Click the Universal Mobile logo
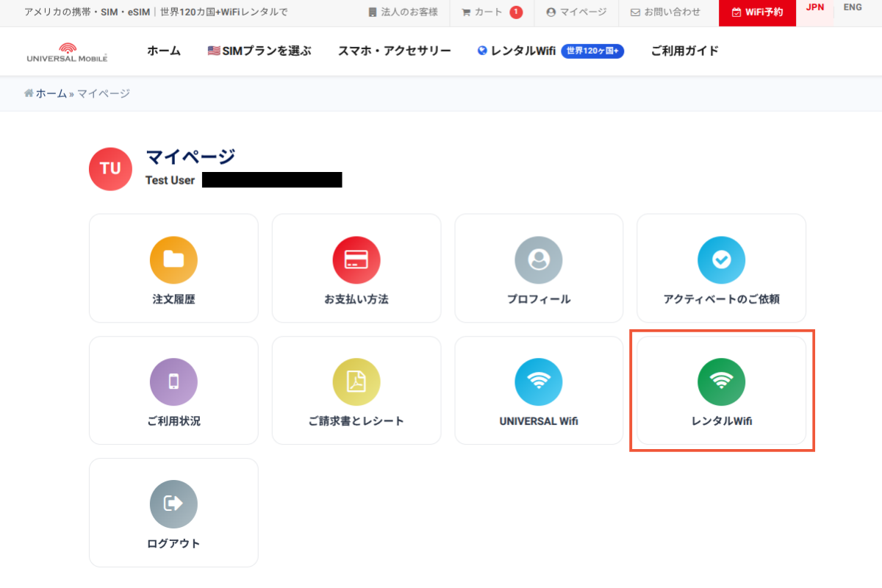This screenshot has width=882, height=588. click(x=67, y=51)
